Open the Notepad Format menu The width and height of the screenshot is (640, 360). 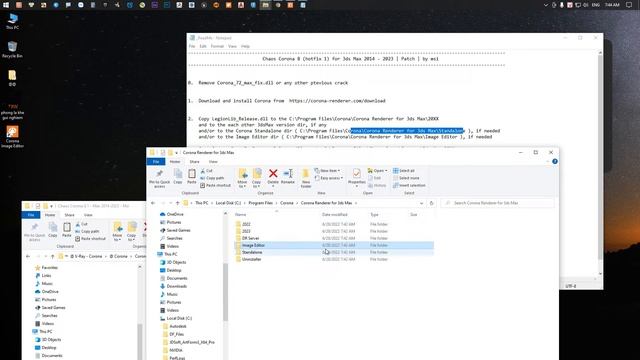(217, 46)
